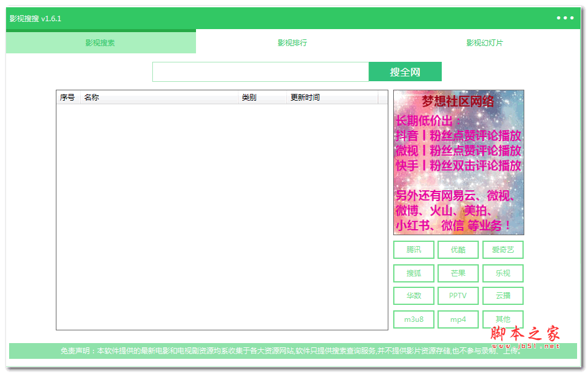This screenshot has height=374, width=588.
Task: Select the 云播 source button
Action: point(503,296)
